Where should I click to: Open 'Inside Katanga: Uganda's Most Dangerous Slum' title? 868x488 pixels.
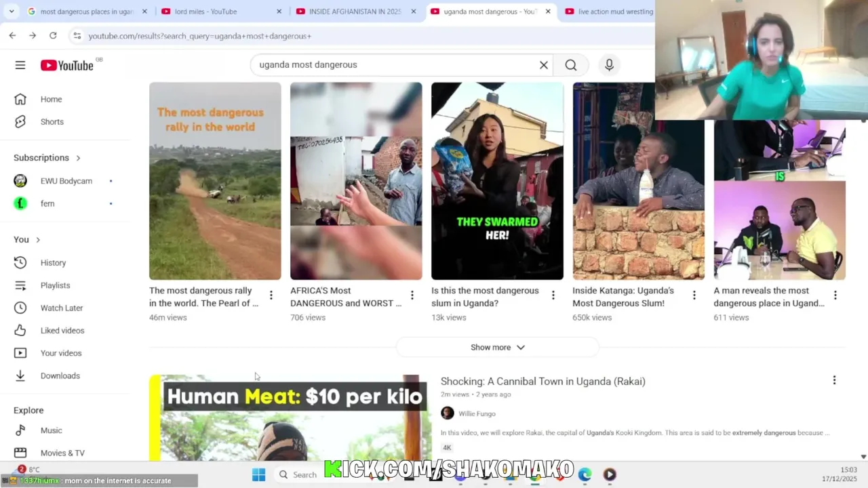tap(623, 297)
